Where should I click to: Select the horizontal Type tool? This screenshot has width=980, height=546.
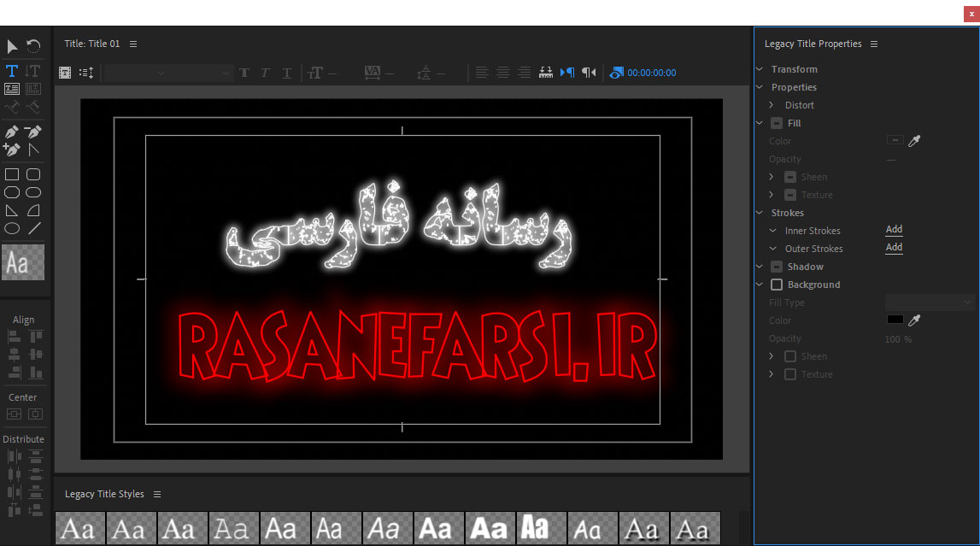12,71
